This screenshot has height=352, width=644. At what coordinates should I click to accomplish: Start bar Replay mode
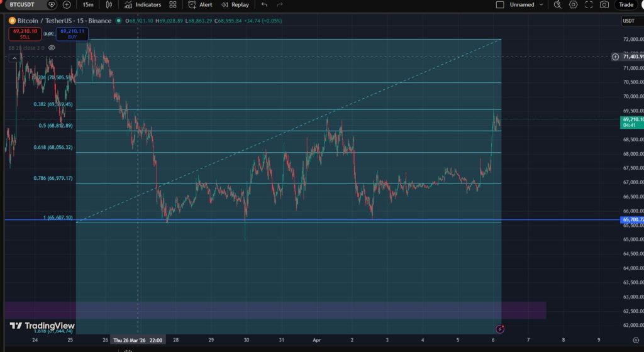click(235, 4)
